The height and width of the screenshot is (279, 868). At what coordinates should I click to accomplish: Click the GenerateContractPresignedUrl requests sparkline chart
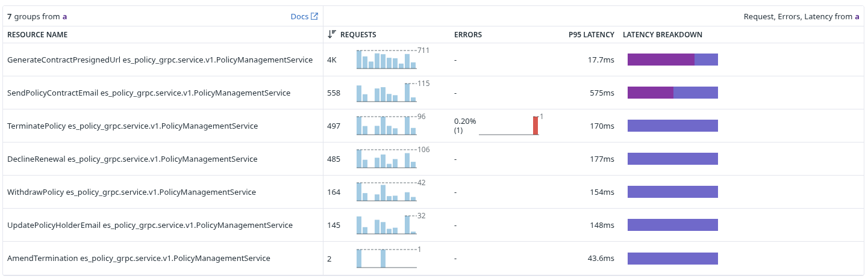(x=386, y=60)
